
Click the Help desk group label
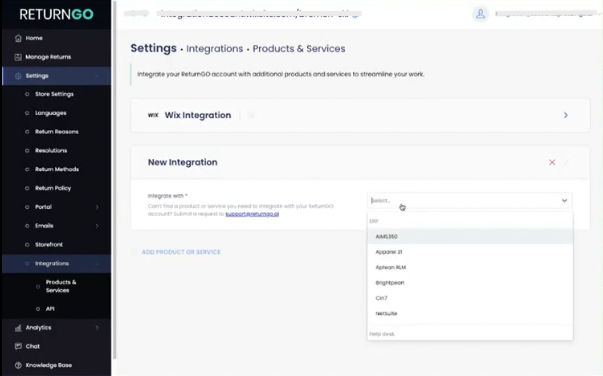click(x=382, y=334)
